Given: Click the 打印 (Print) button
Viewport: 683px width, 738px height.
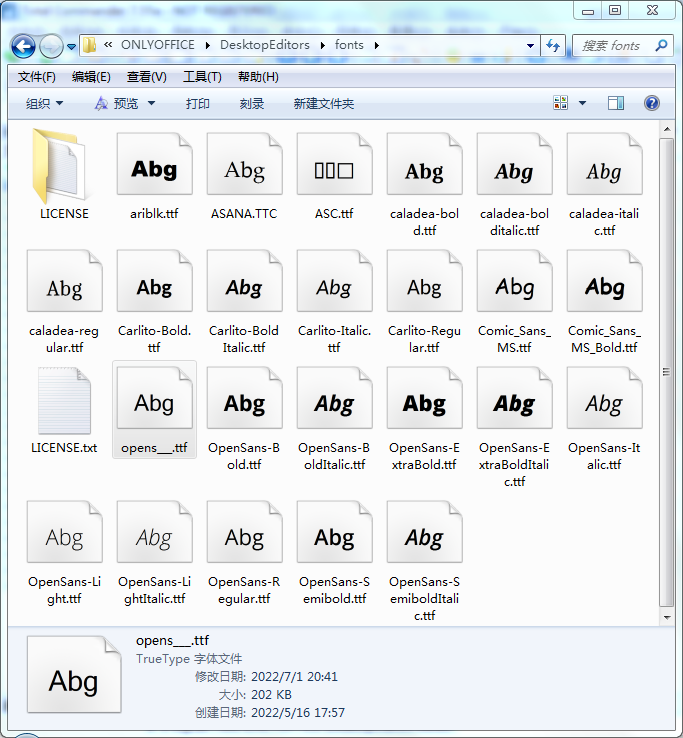Looking at the screenshot, I should 197,104.
